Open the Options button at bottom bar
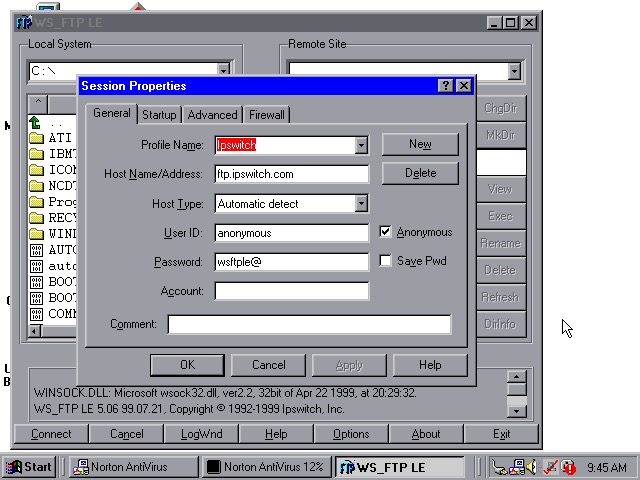Image resolution: width=640 pixels, height=480 pixels. [x=351, y=434]
